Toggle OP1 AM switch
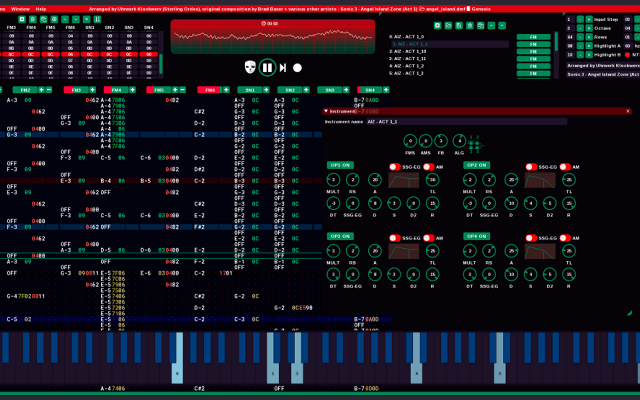 tap(429, 167)
